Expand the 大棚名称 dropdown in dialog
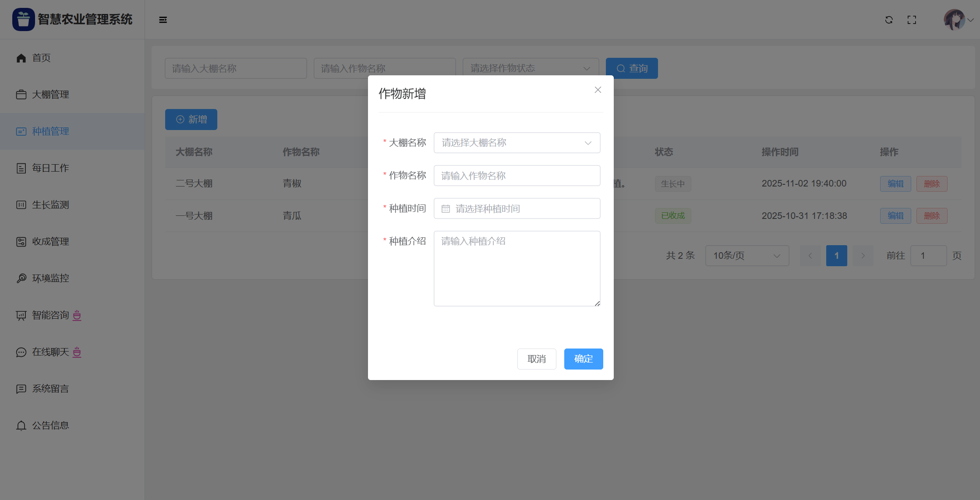980x500 pixels. [517, 143]
